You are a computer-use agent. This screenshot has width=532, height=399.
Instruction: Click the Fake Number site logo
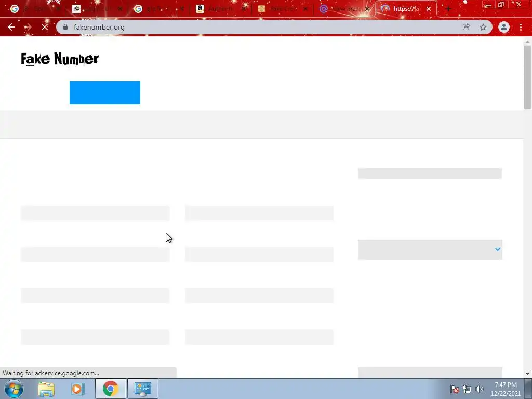tap(60, 59)
